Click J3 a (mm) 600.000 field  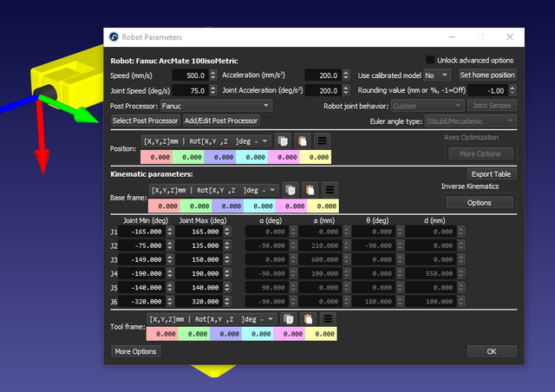point(321,259)
